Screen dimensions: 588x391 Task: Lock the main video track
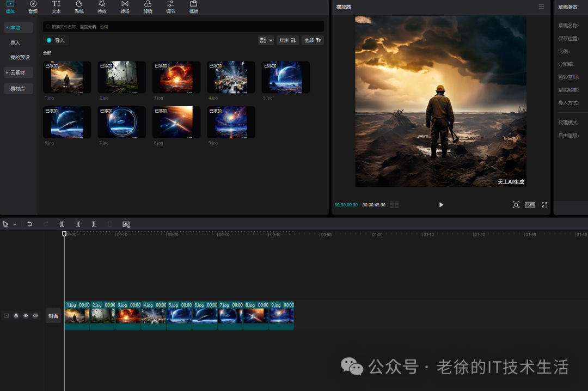[x=16, y=315]
